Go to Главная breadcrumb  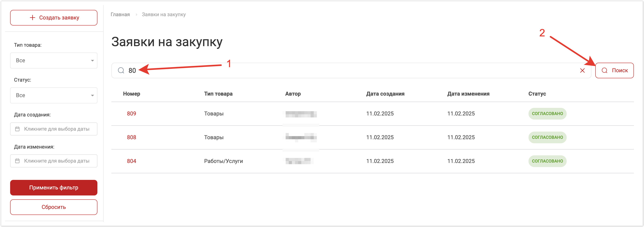[120, 14]
